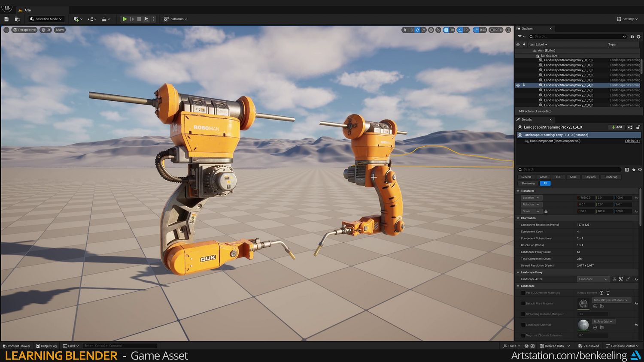This screenshot has height=362, width=644.
Task: Click the Edit in C++ link
Action: pos(632,141)
